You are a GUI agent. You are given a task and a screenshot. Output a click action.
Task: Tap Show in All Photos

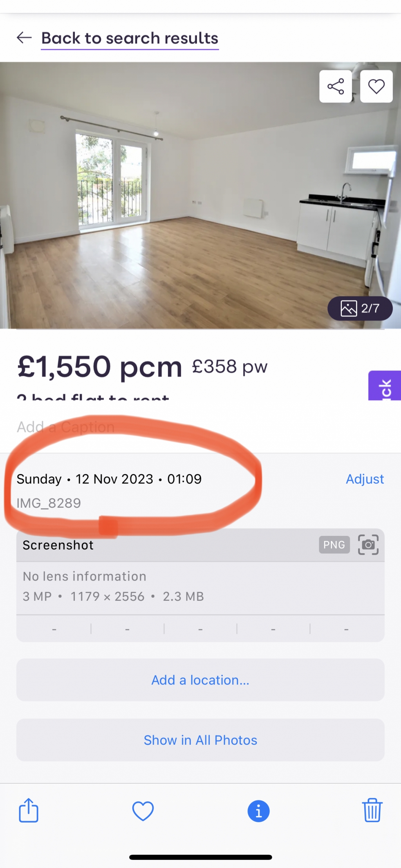[200, 740]
